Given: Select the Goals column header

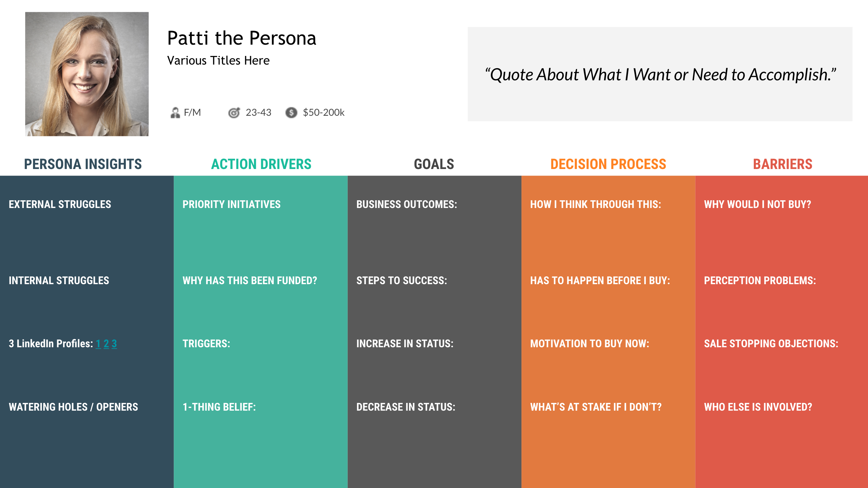Looking at the screenshot, I should (434, 164).
